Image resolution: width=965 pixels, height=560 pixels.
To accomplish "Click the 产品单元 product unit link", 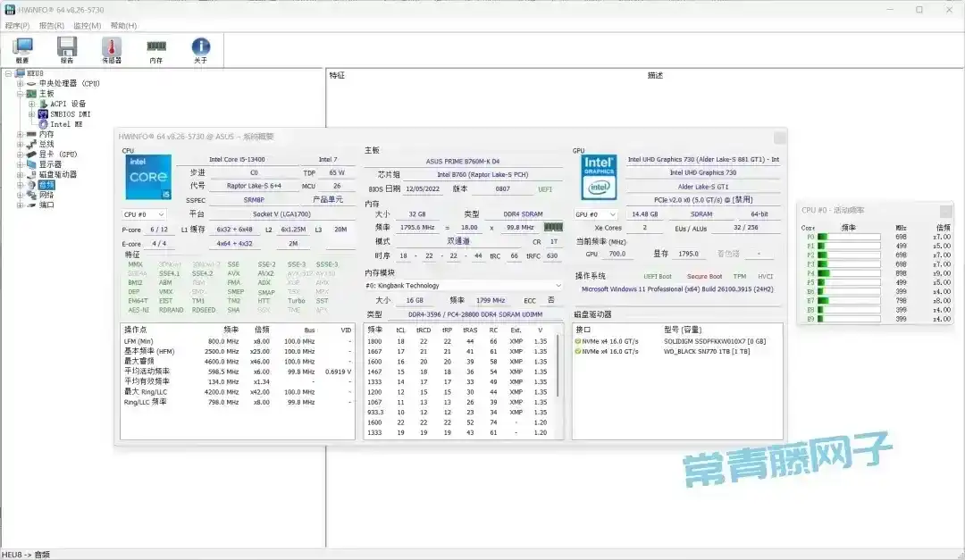I will tap(327, 199).
